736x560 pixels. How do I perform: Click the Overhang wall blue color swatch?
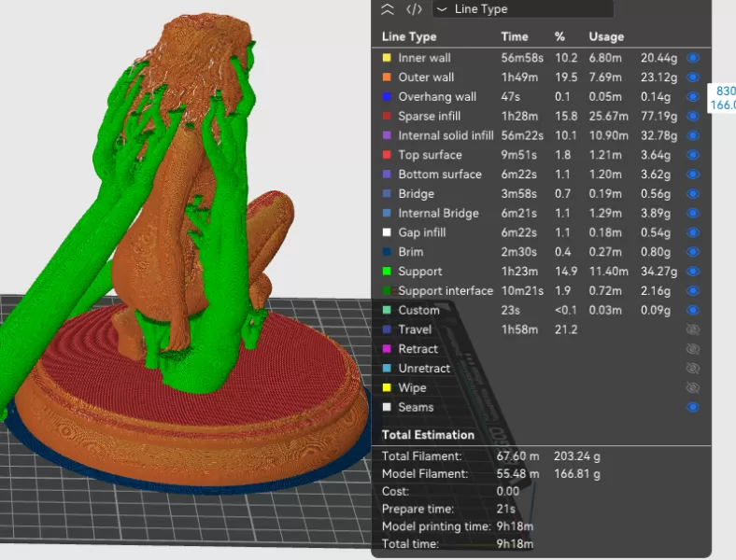click(387, 97)
